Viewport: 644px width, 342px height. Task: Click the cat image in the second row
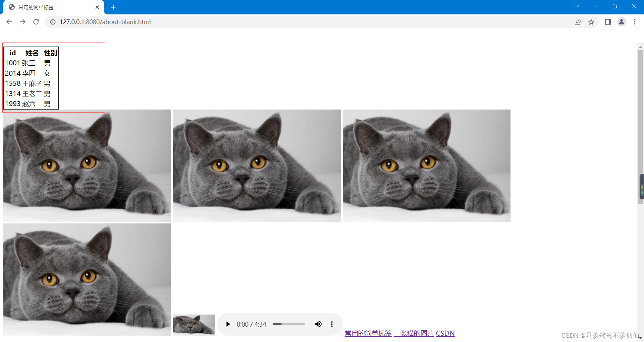[x=87, y=279]
